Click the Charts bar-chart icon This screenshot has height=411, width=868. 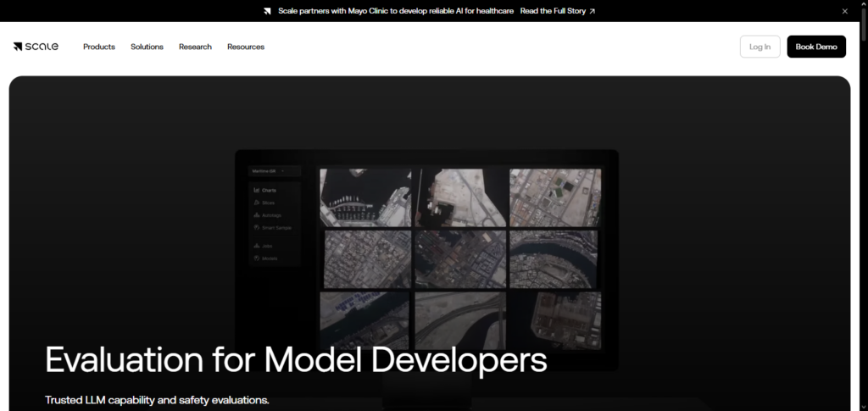pos(257,191)
